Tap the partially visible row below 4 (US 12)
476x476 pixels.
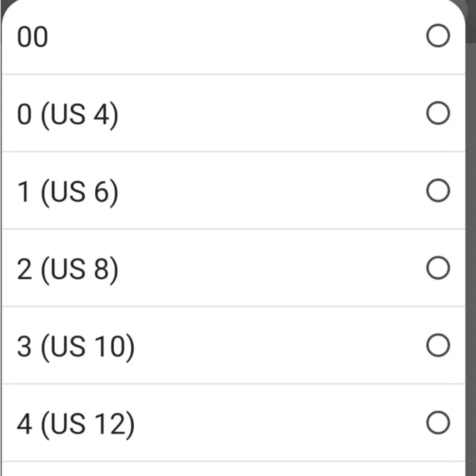233,469
